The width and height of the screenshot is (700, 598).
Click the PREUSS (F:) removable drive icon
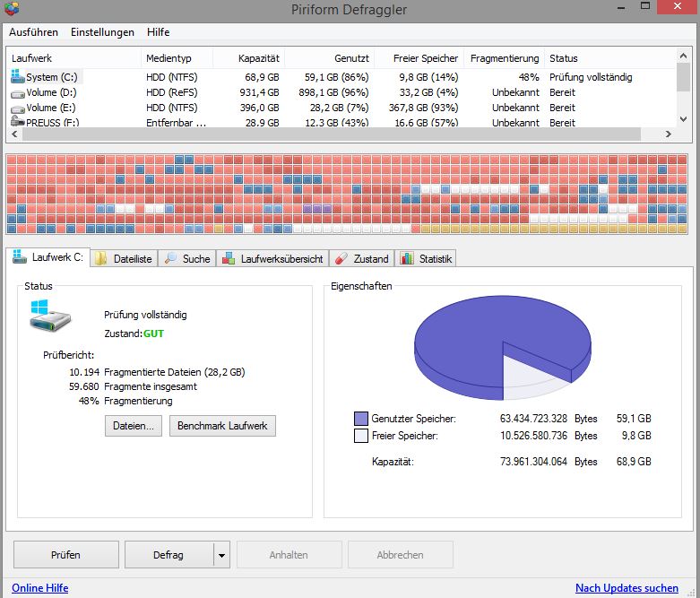17,121
